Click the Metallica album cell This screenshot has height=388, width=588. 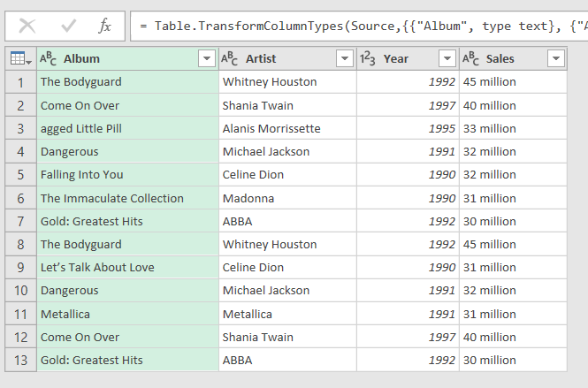[x=128, y=314]
